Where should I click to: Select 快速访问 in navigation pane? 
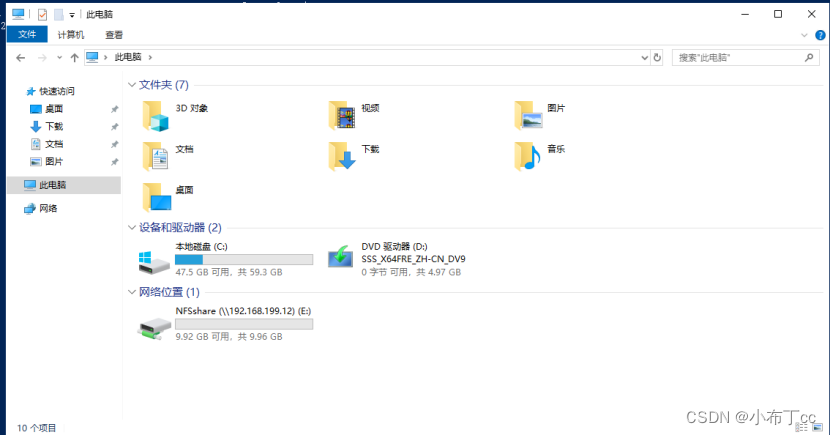pyautogui.click(x=57, y=91)
